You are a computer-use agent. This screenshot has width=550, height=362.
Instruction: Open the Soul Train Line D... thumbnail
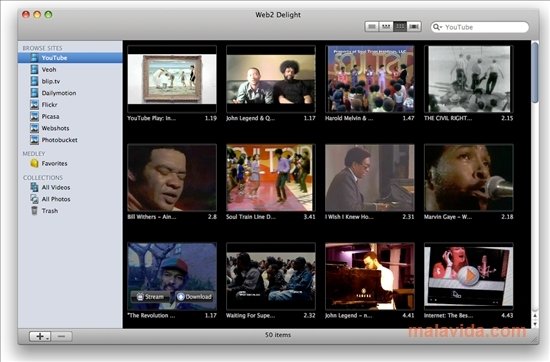(x=271, y=177)
